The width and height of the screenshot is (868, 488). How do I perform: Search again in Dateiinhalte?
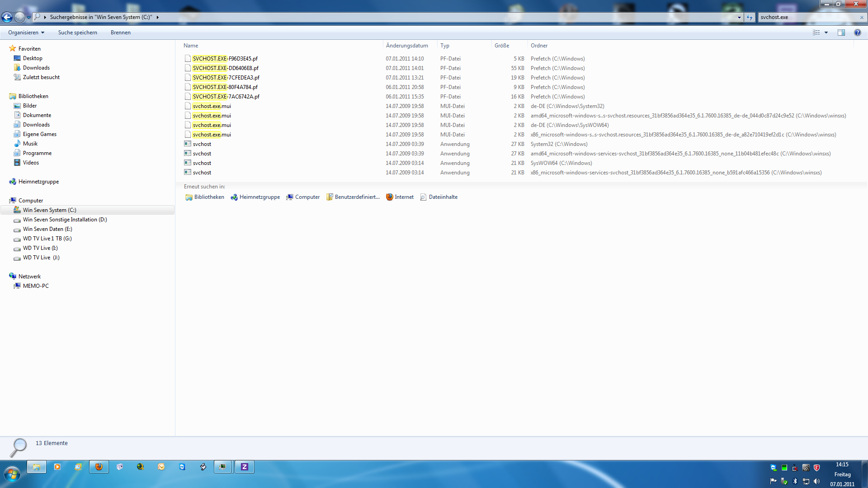439,197
